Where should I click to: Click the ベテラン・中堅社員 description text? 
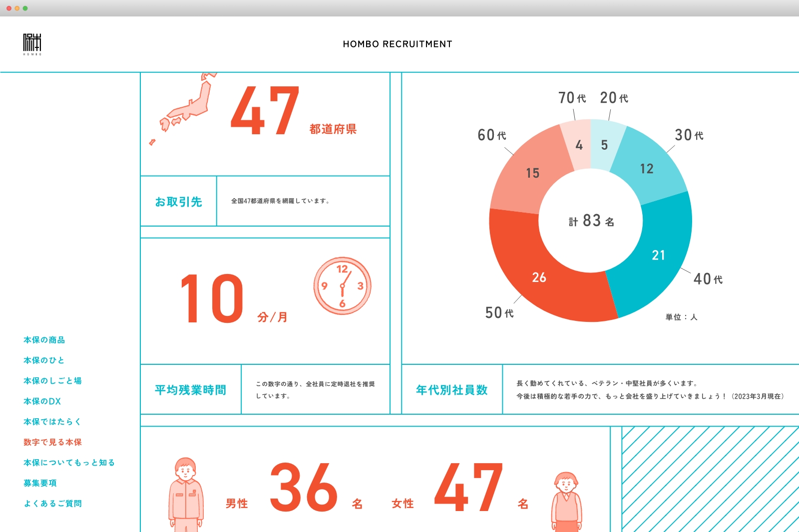pyautogui.click(x=650, y=390)
